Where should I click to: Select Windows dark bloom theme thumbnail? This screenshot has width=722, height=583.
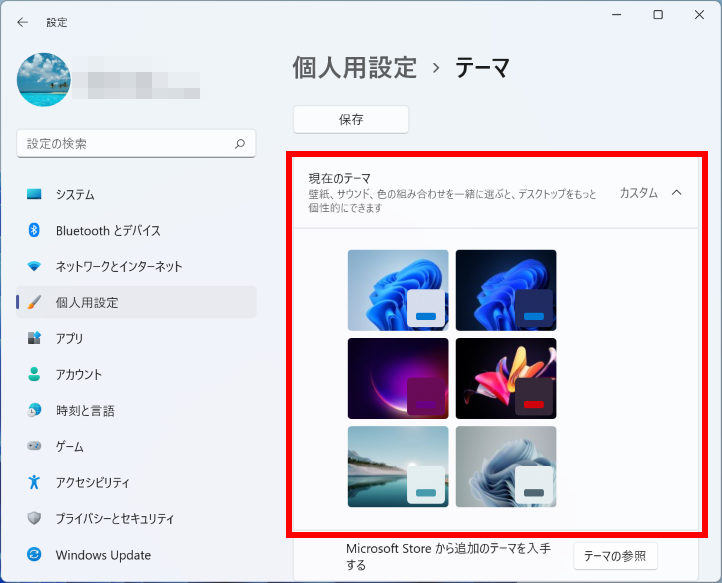coord(506,290)
